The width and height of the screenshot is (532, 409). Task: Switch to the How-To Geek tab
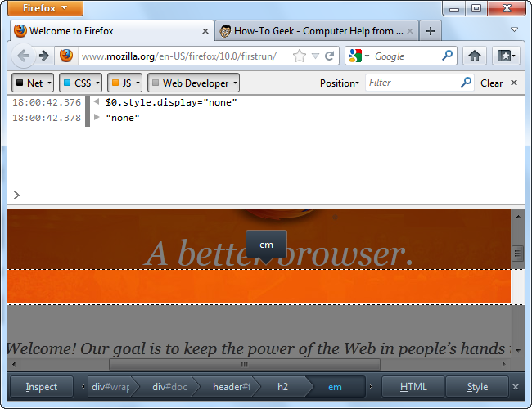point(317,31)
